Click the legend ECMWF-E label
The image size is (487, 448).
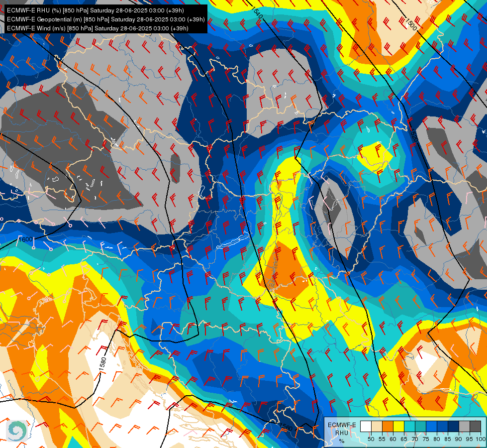click(342, 425)
